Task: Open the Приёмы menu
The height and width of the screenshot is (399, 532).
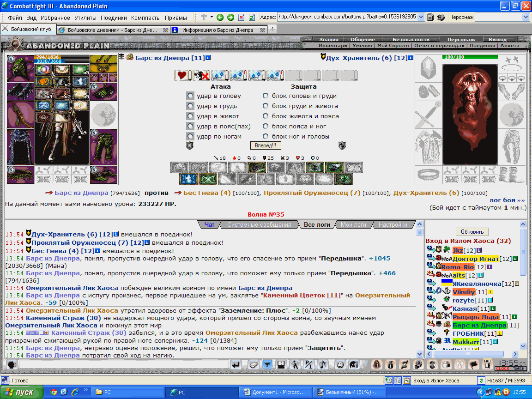Action: point(176,18)
